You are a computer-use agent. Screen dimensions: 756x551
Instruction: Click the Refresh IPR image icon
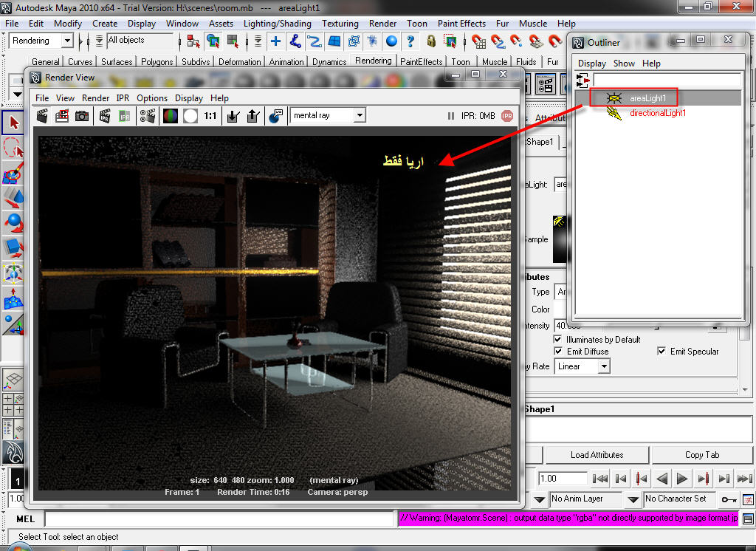124,116
